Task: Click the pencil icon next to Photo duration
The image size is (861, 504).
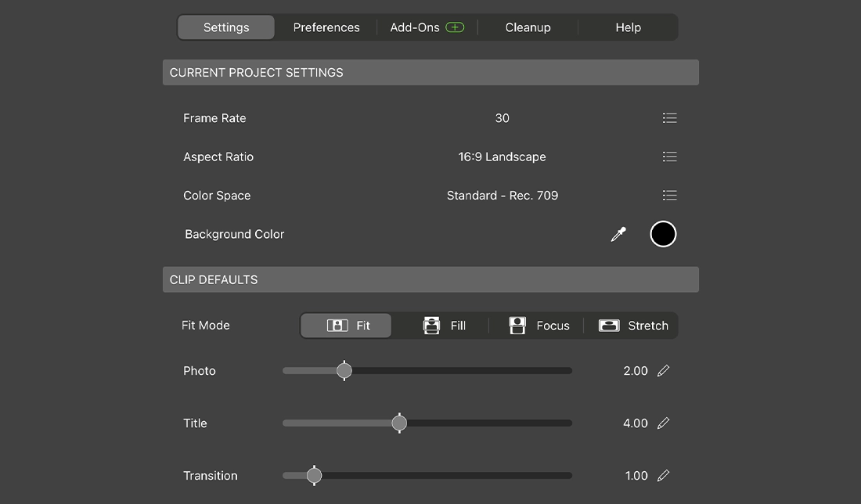Action: pyautogui.click(x=664, y=371)
